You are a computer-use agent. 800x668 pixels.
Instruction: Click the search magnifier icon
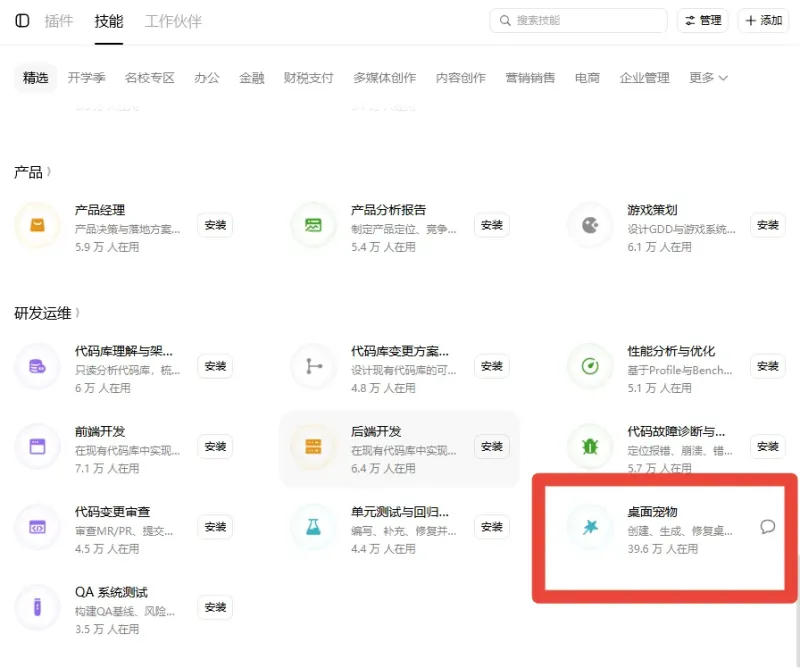point(505,20)
